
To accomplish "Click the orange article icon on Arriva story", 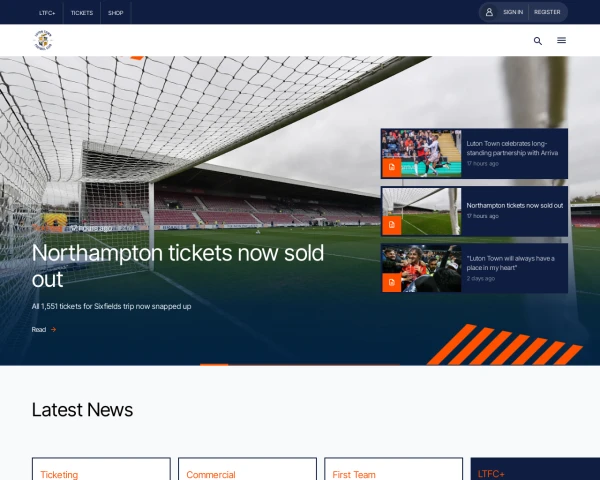I will point(391,167).
